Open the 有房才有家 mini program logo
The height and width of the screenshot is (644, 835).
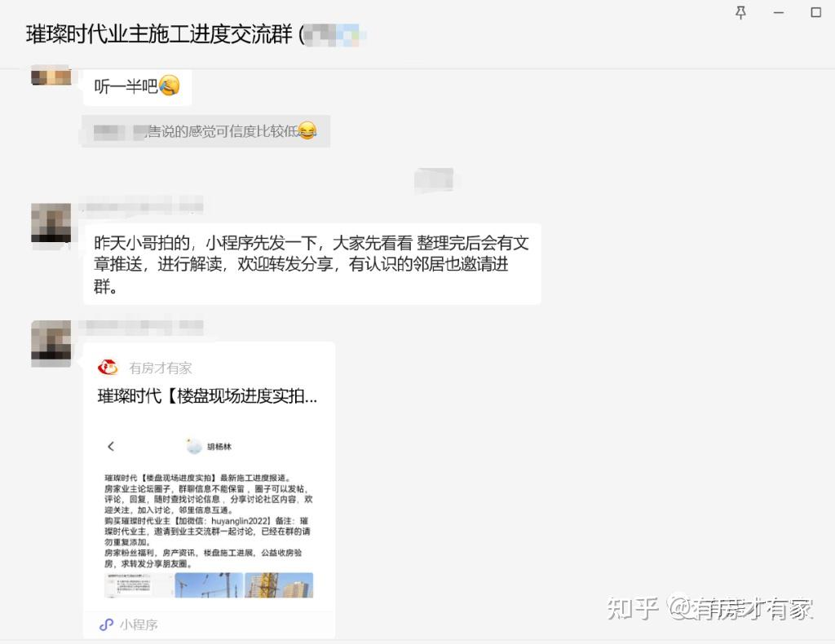(x=108, y=367)
